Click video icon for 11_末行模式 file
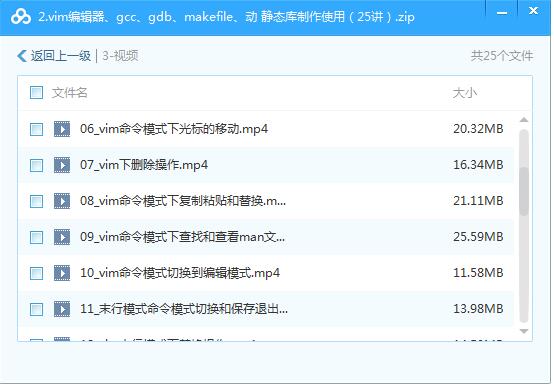The width and height of the screenshot is (554, 384). tap(62, 309)
